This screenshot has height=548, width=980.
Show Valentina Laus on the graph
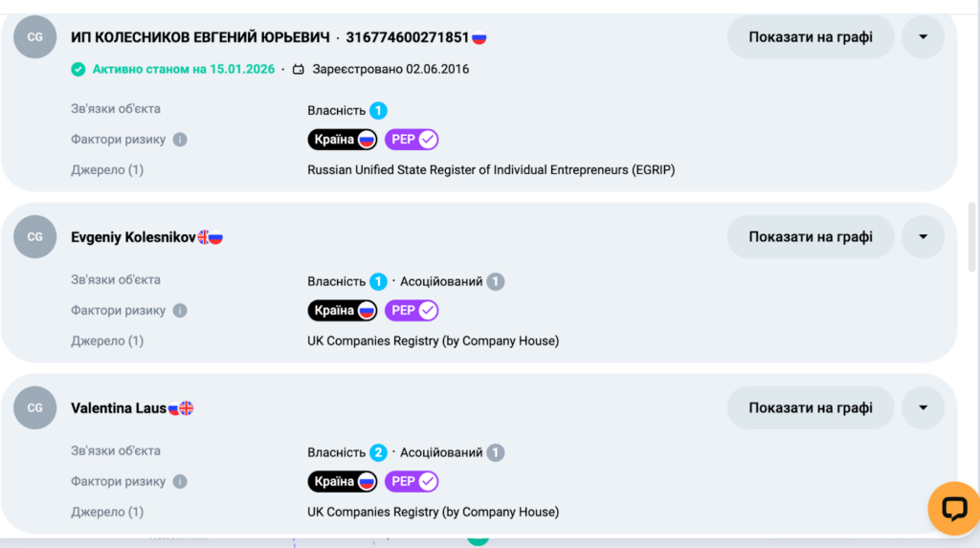tap(811, 407)
